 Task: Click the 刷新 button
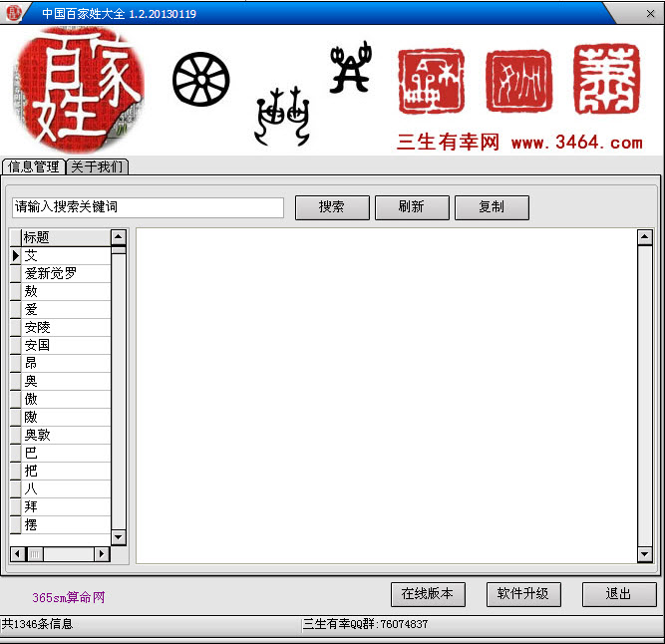(412, 207)
